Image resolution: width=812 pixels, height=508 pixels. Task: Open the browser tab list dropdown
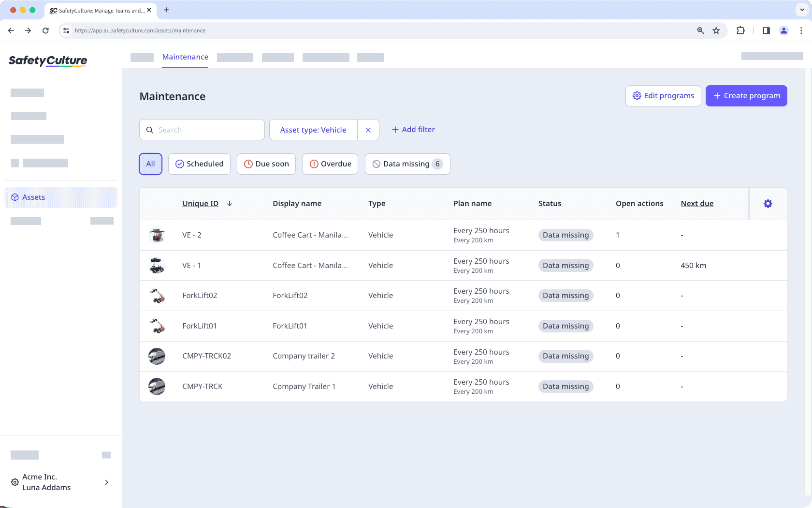[801, 10]
